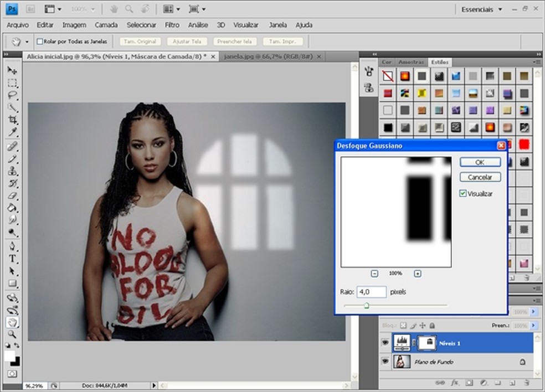
Task: Select the Pen tool
Action: (x=12, y=246)
